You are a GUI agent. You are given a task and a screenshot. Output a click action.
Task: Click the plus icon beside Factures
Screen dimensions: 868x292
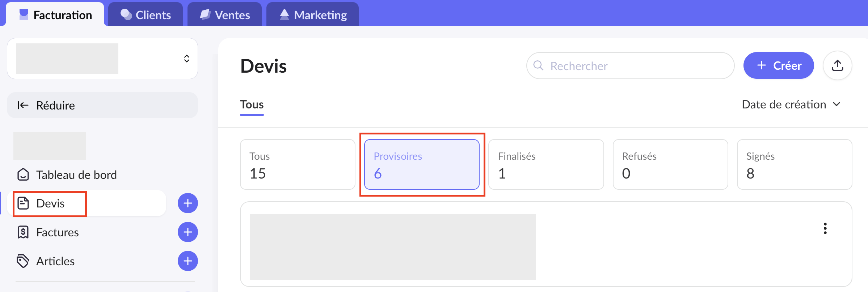coord(187,232)
